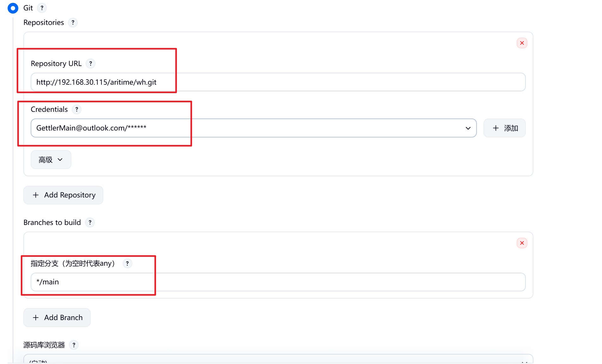
Task: Click help icon beside Repository URL
Action: [x=91, y=64]
